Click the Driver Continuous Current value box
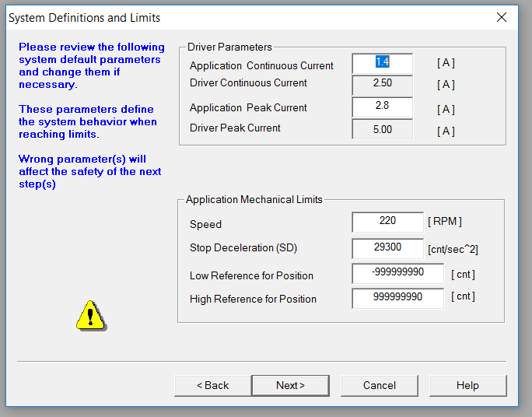Image resolution: width=532 pixels, height=417 pixels. (383, 85)
